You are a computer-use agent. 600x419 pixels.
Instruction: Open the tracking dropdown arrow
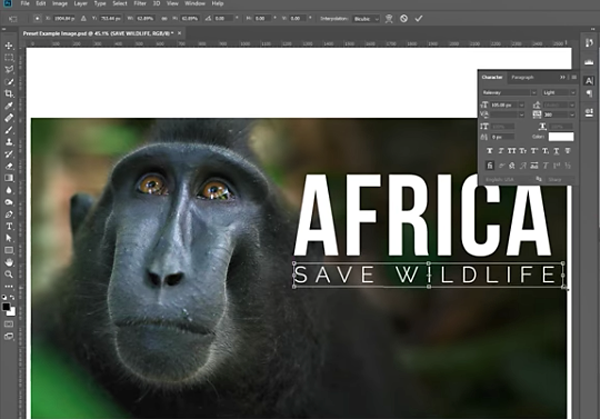point(572,114)
